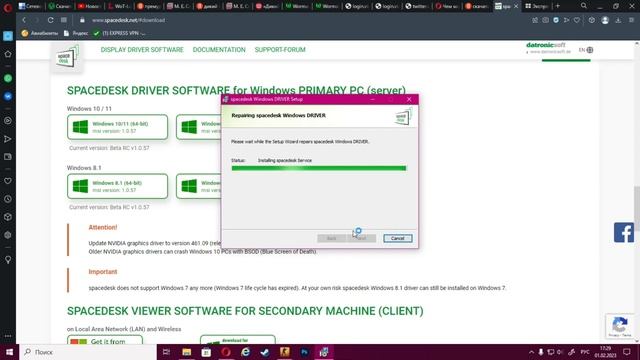Open the Яндекс bookmark
Image resolution: width=640 pixels, height=360 pixels.
(x=76, y=33)
